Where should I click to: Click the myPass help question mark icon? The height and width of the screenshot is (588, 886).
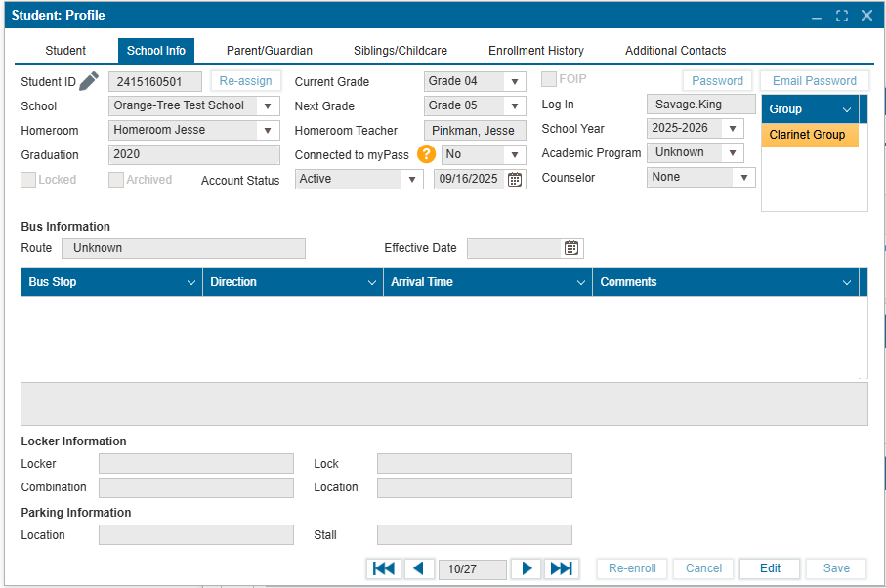pyautogui.click(x=426, y=154)
